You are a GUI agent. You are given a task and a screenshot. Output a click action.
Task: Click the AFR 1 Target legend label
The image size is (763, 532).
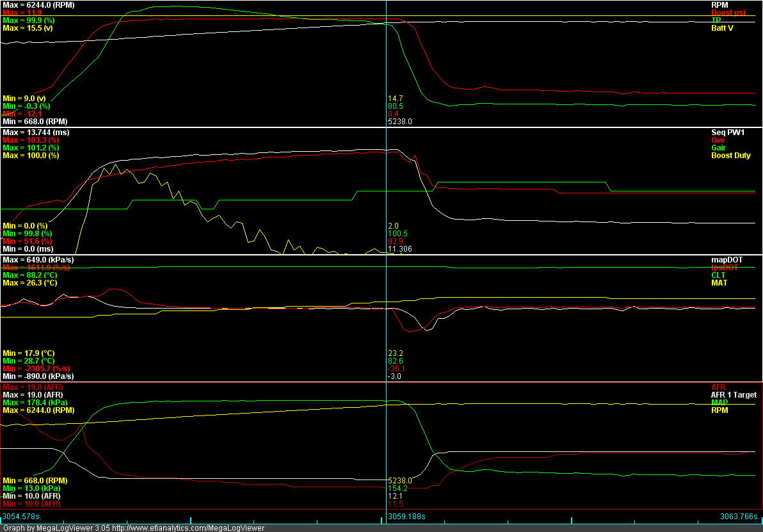(x=734, y=395)
